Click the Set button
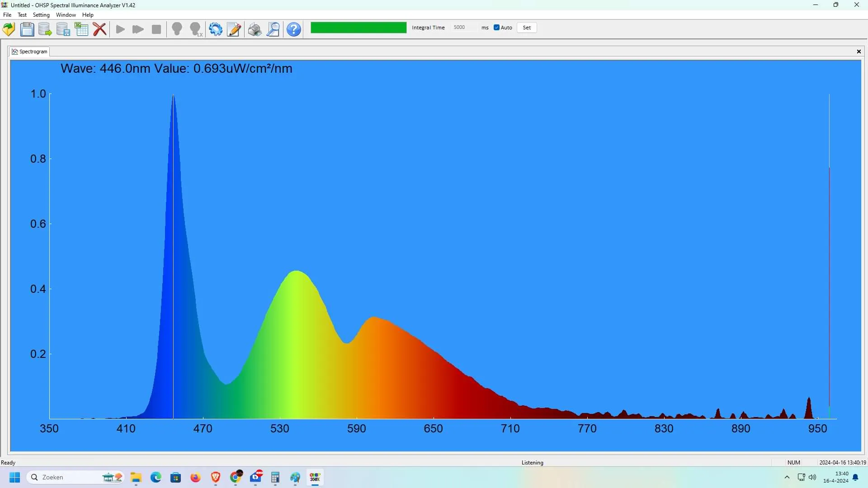This screenshot has height=488, width=868. coord(527,28)
